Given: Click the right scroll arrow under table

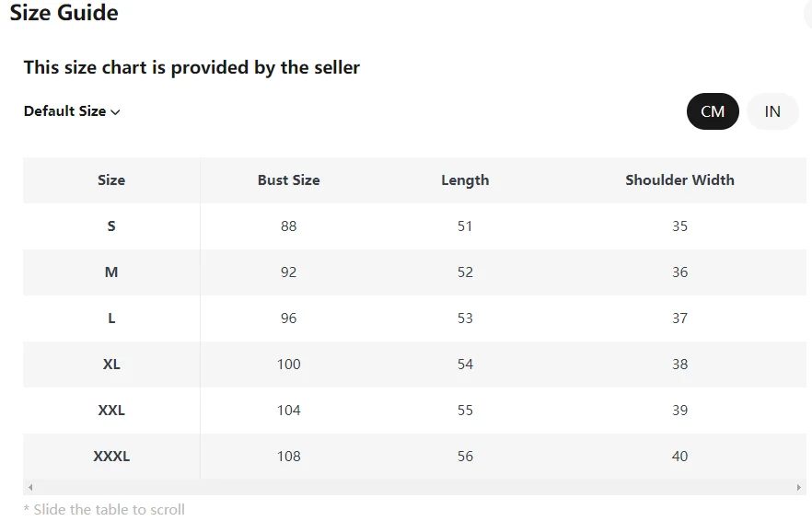Looking at the screenshot, I should (799, 487).
